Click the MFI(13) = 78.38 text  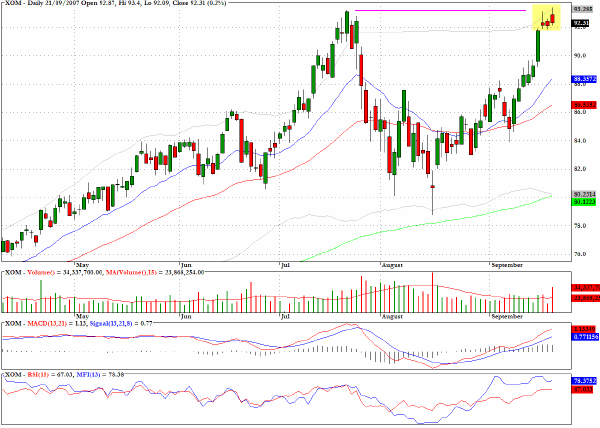[x=100, y=374]
